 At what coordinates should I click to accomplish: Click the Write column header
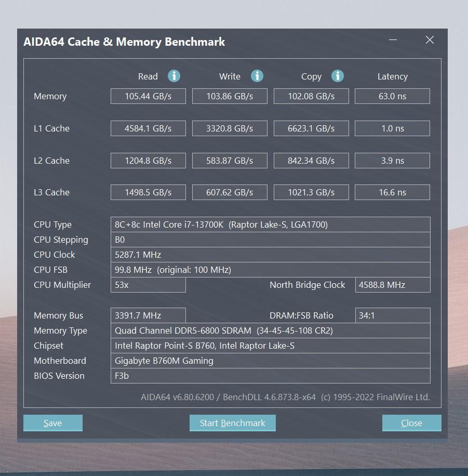[230, 76]
